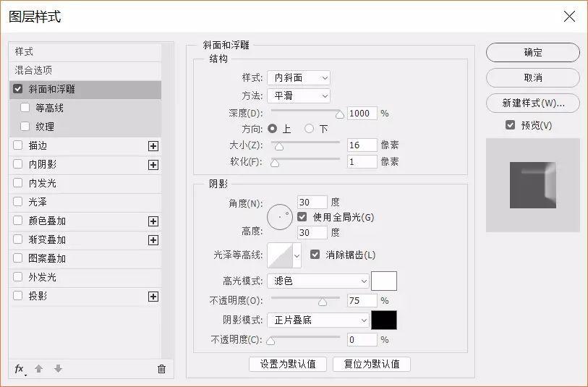The height and width of the screenshot is (387, 588).
Task: Click the 大小 value field showing 16
Action: 362,145
